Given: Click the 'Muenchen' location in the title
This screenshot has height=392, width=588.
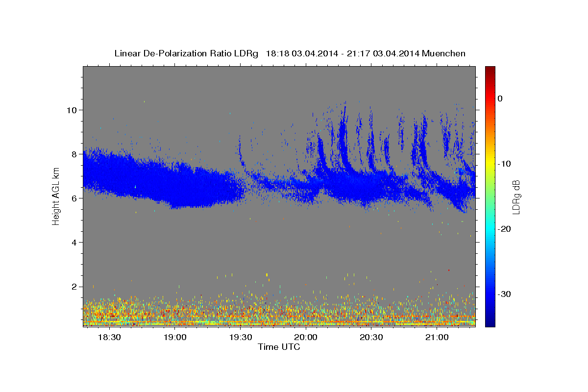Looking at the screenshot, I should 443,53.
